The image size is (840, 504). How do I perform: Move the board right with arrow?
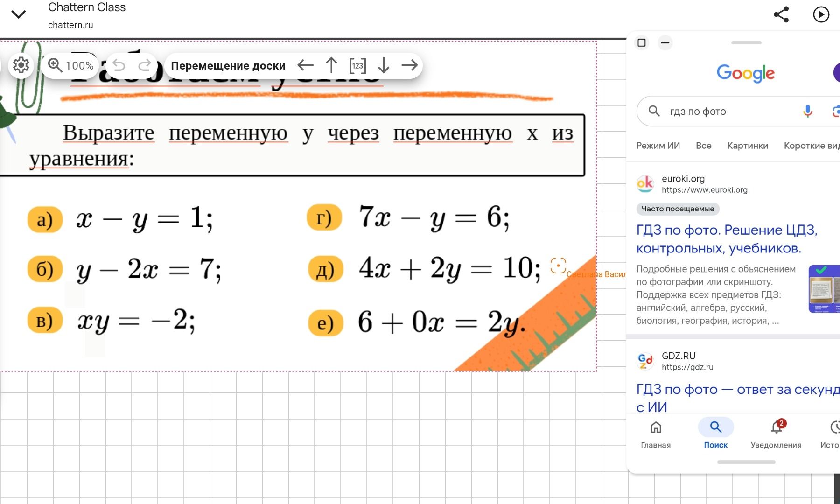pos(410,65)
